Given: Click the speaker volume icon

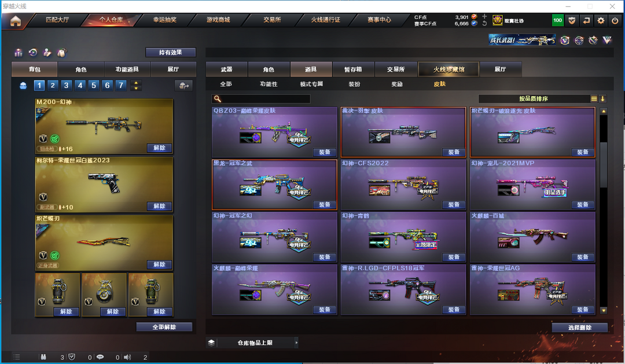Looking at the screenshot, I should point(127,357).
